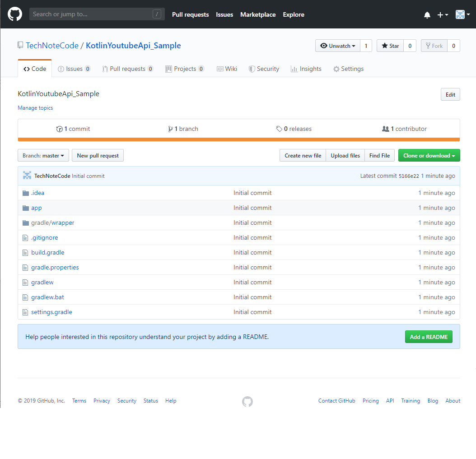Click the branch icon showing 1 branch
Image resolution: width=476 pixels, height=459 pixels.
170,129
